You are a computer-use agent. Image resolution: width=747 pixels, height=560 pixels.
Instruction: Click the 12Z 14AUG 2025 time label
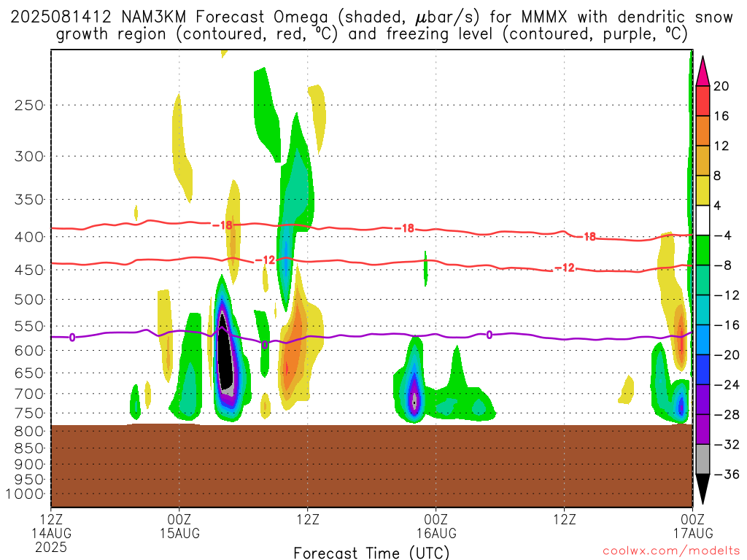51,533
